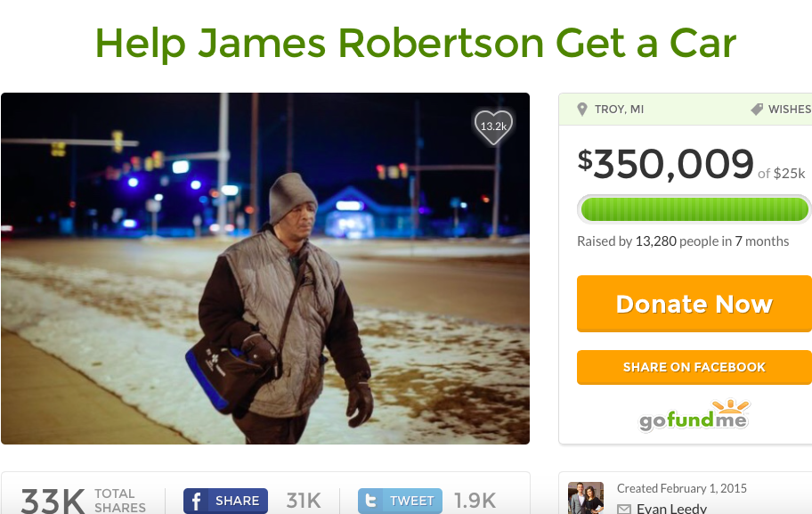
Task: Click the envelope icon beside Evan Leedy
Action: [624, 509]
